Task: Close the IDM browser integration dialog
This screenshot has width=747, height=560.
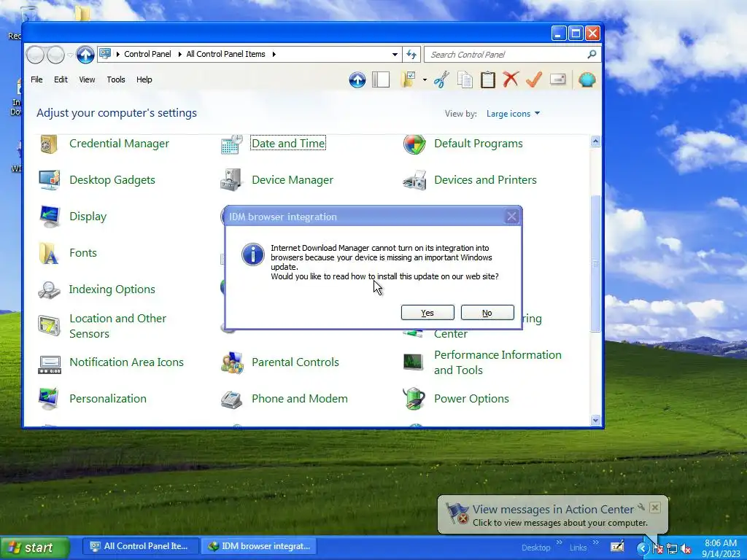Action: coord(511,217)
